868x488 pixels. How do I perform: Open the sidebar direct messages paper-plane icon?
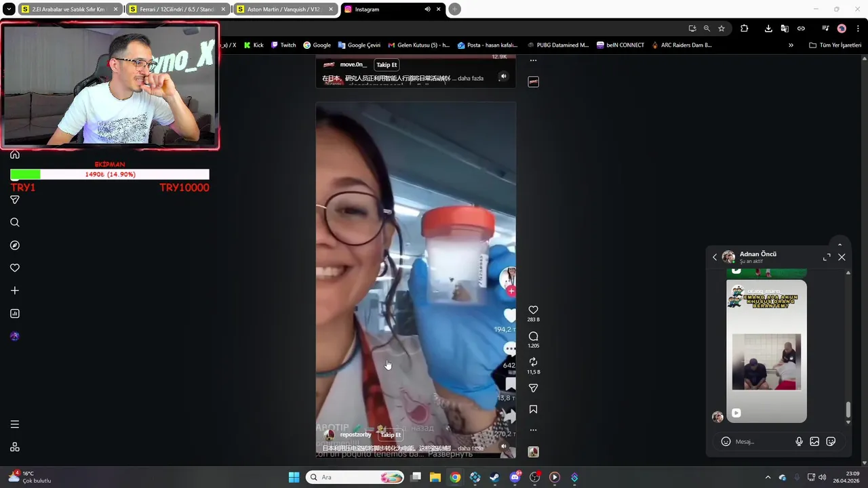tap(15, 200)
